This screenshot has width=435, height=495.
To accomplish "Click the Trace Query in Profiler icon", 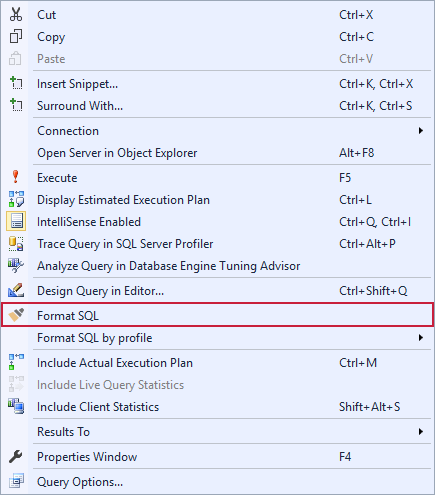I will coord(16,243).
